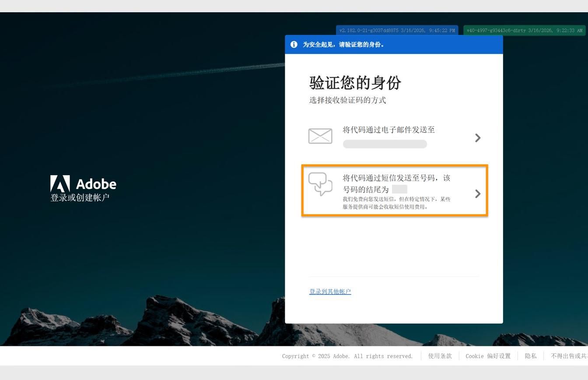Viewport: 588px width, 380px height.
Task: Click the blurred email address placeholder
Action: pyautogui.click(x=385, y=144)
